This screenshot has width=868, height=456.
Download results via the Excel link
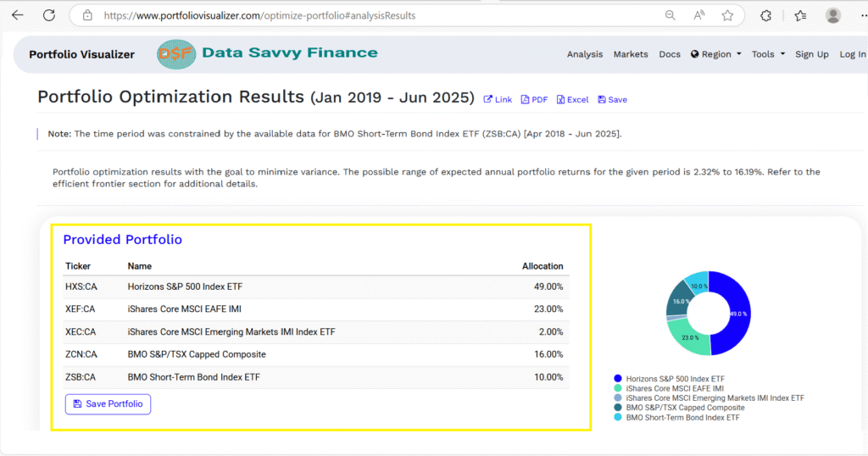click(x=572, y=99)
